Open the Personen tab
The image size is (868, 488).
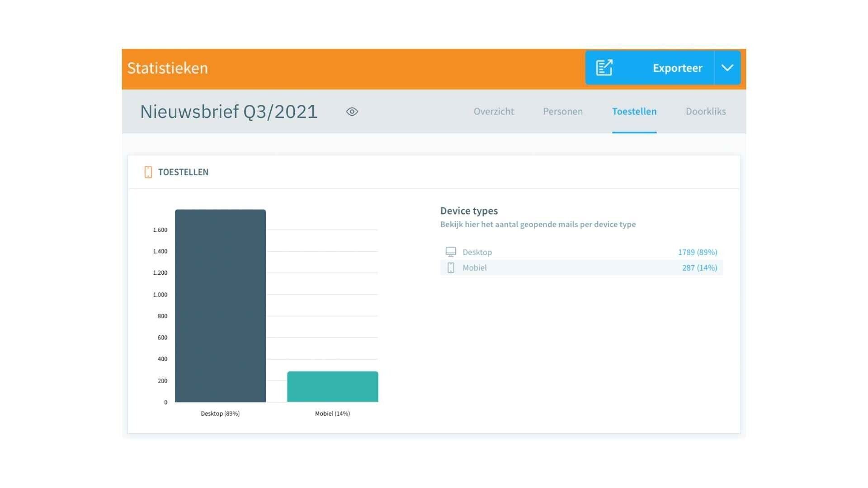pos(562,112)
